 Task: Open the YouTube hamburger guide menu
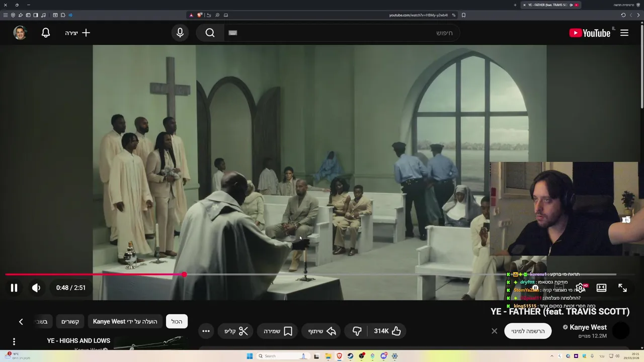[x=624, y=33]
